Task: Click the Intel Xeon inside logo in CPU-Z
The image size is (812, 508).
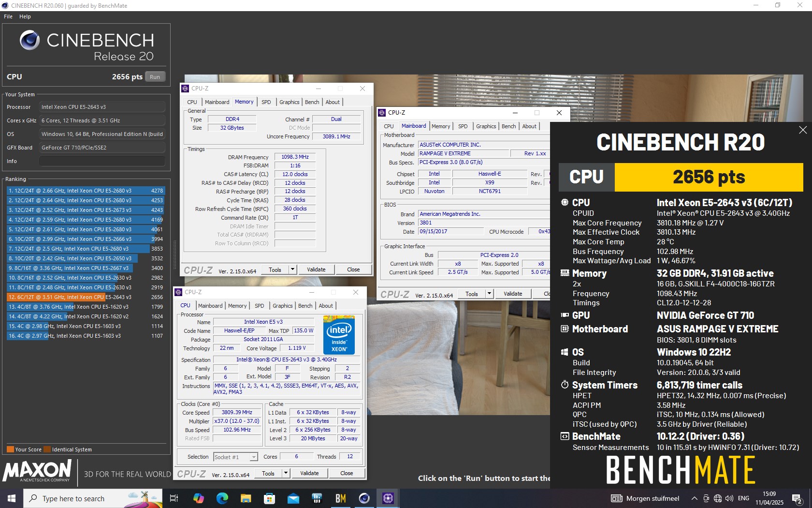Action: [x=339, y=335]
